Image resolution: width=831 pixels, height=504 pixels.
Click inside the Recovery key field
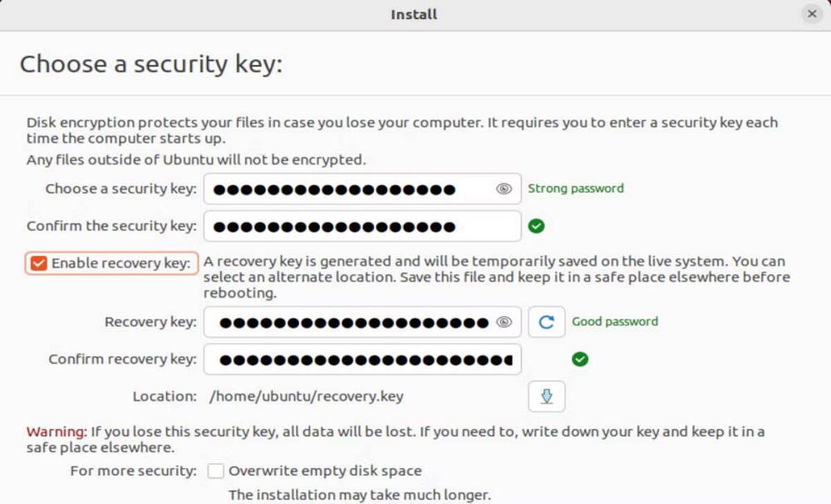[349, 321]
